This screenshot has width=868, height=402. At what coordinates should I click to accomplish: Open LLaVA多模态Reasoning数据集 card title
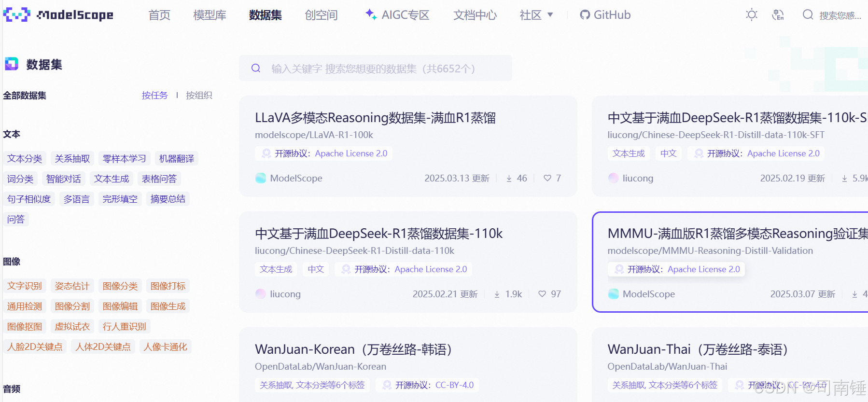click(376, 118)
